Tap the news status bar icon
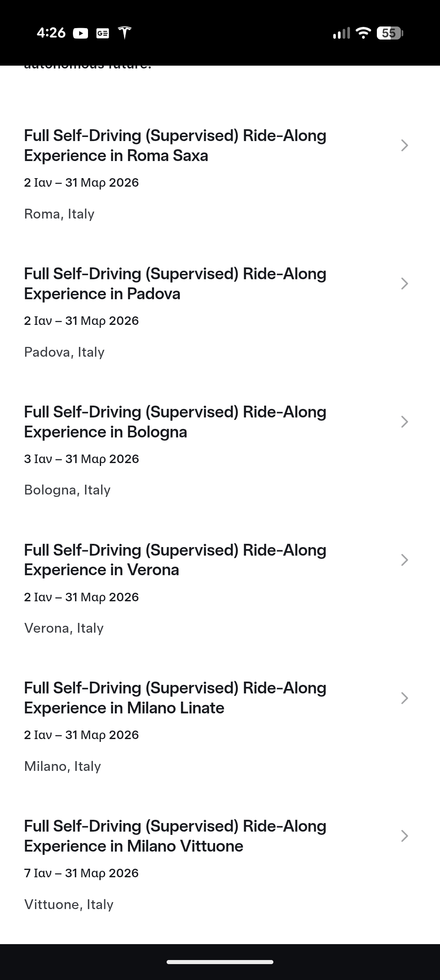This screenshot has width=440, height=980. click(103, 33)
